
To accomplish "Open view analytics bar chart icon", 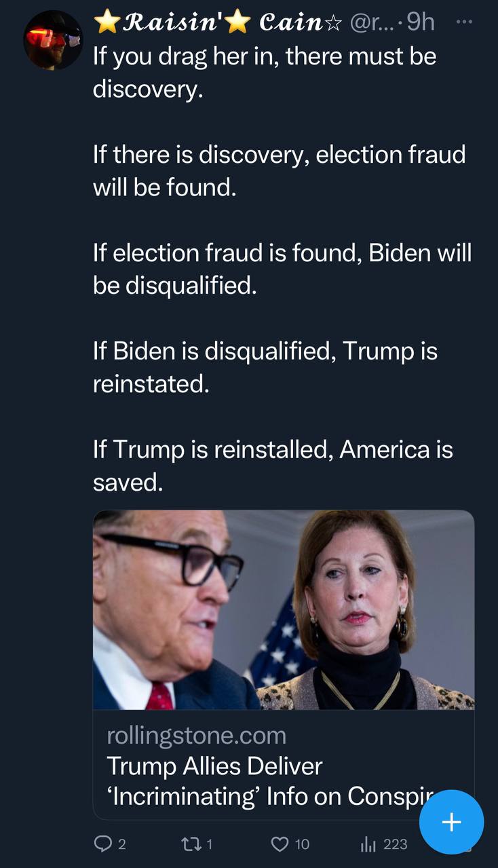I will tap(368, 844).
